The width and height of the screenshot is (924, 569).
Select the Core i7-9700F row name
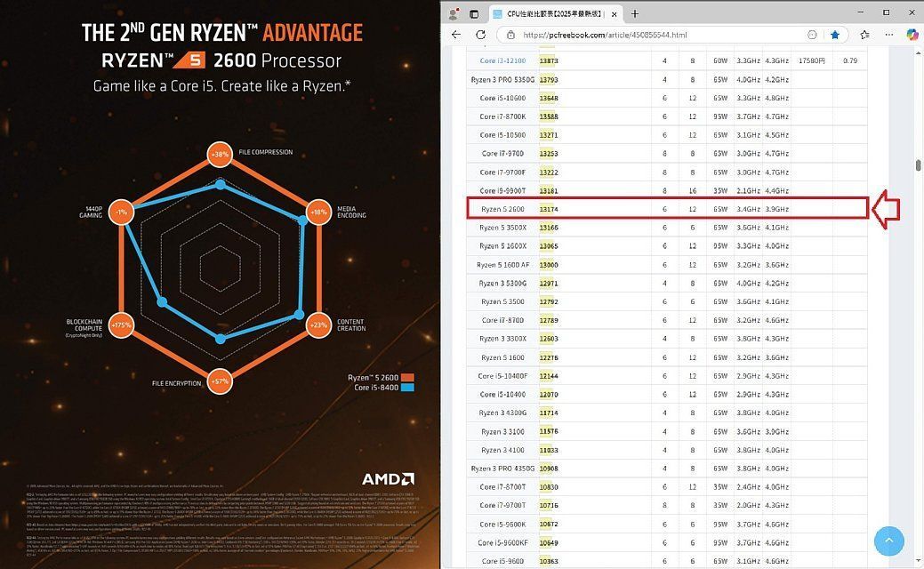(502, 172)
